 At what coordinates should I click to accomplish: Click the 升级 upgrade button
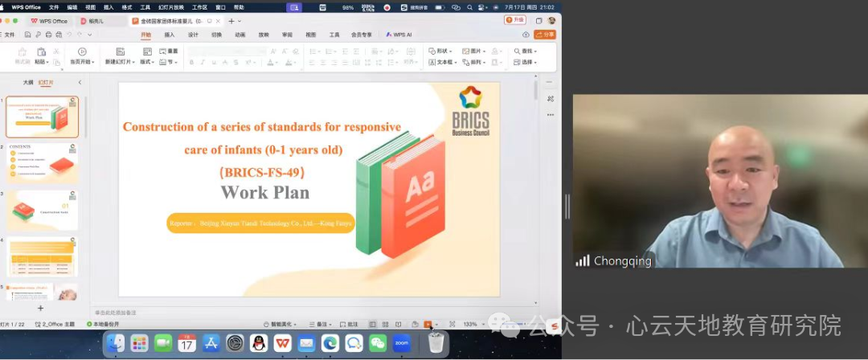pyautogui.click(x=515, y=20)
